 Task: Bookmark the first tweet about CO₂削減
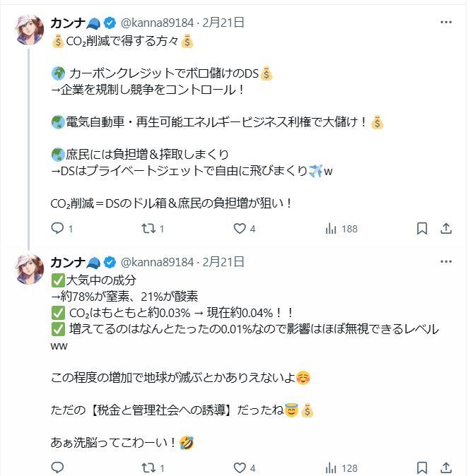[x=421, y=229]
